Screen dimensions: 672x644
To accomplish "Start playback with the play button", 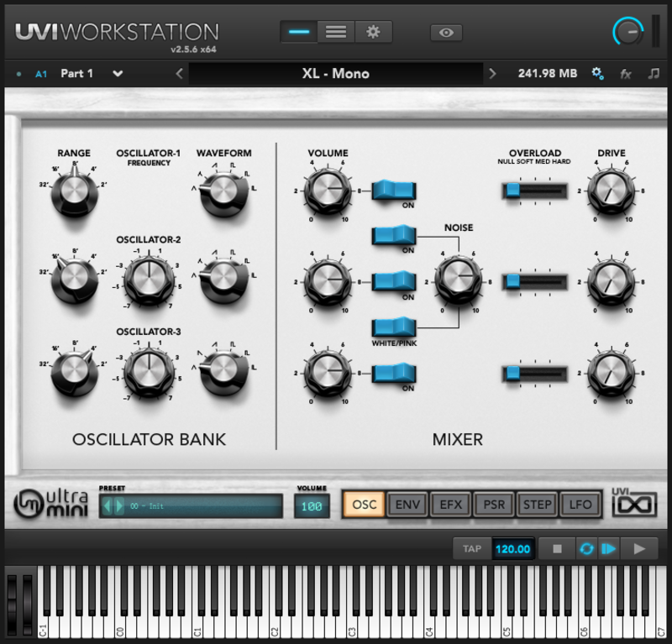I will coord(639,549).
